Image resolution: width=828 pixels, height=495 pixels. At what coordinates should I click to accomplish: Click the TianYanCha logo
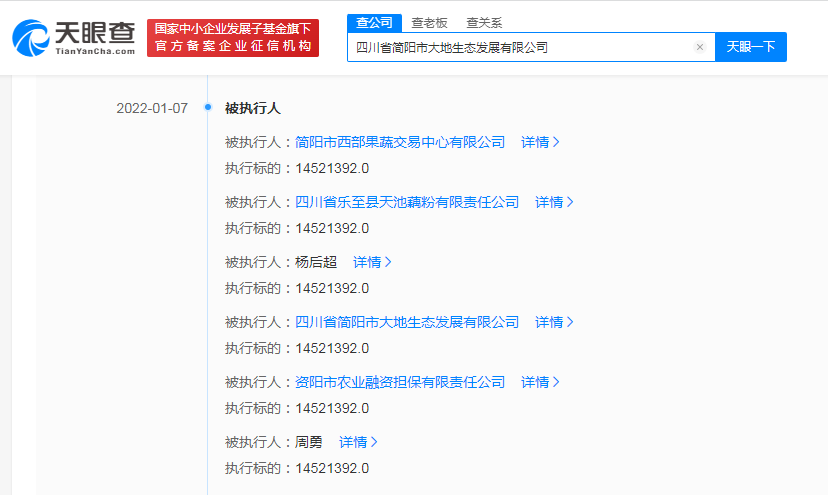coord(74,38)
